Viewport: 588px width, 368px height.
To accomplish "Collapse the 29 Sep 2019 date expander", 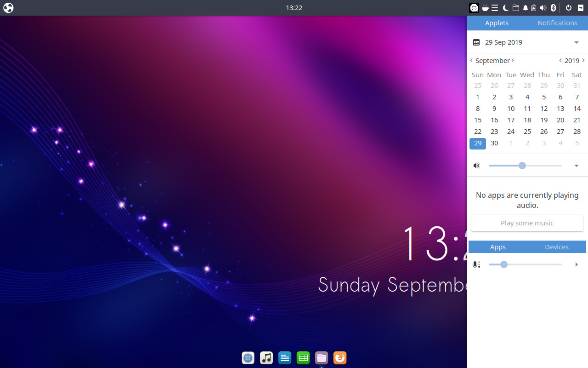I will point(577,42).
